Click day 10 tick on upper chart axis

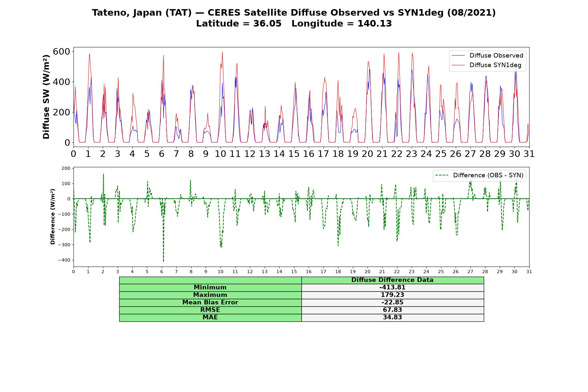[220, 154]
